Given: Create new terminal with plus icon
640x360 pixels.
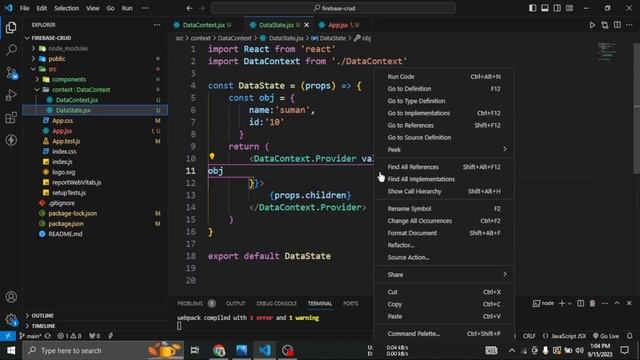Looking at the screenshot, I should 562,303.
